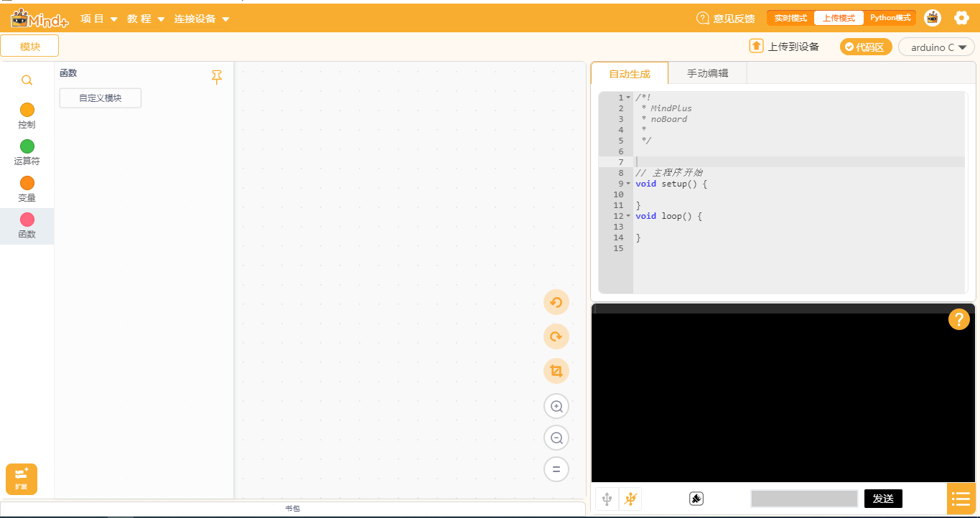Click the 发送 (Send) button

pyautogui.click(x=883, y=499)
